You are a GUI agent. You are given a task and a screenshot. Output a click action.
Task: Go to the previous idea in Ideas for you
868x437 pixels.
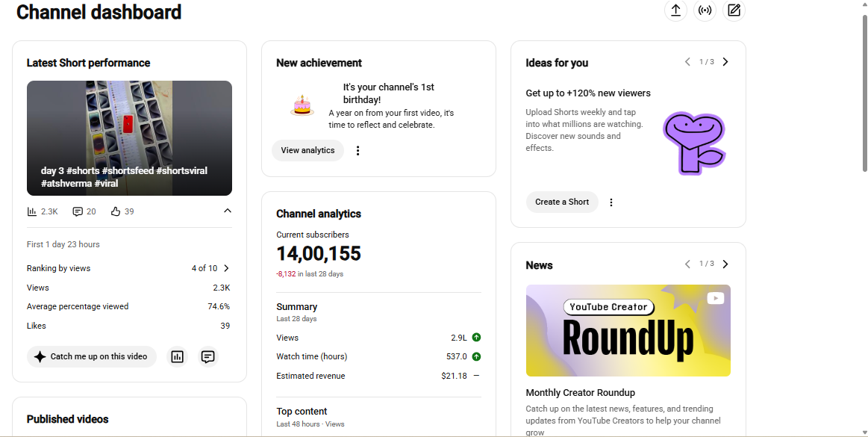(x=687, y=61)
